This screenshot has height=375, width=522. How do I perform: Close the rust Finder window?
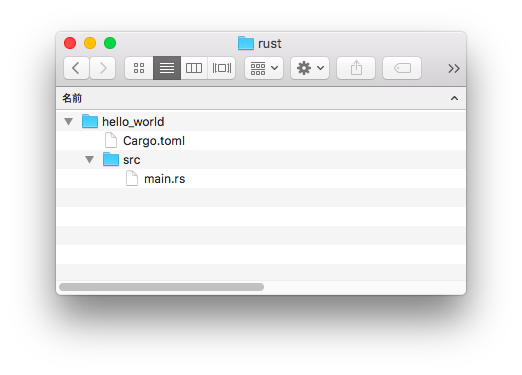coord(70,43)
